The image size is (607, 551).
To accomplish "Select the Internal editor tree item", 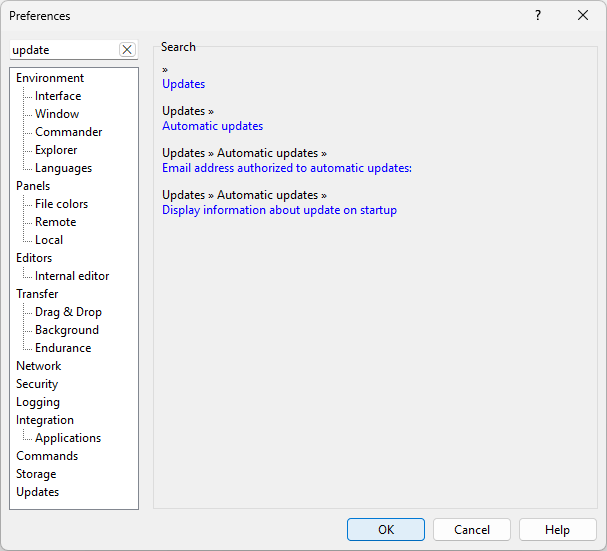I will (x=72, y=276).
